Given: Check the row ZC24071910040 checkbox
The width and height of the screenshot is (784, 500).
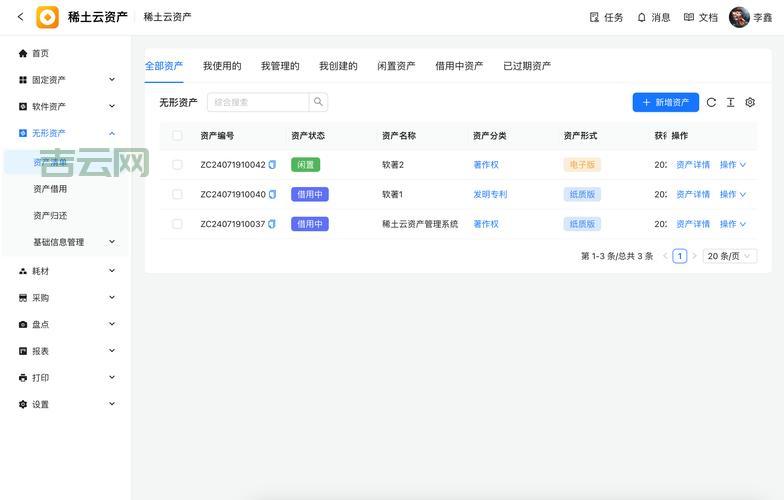Looking at the screenshot, I should (177, 194).
